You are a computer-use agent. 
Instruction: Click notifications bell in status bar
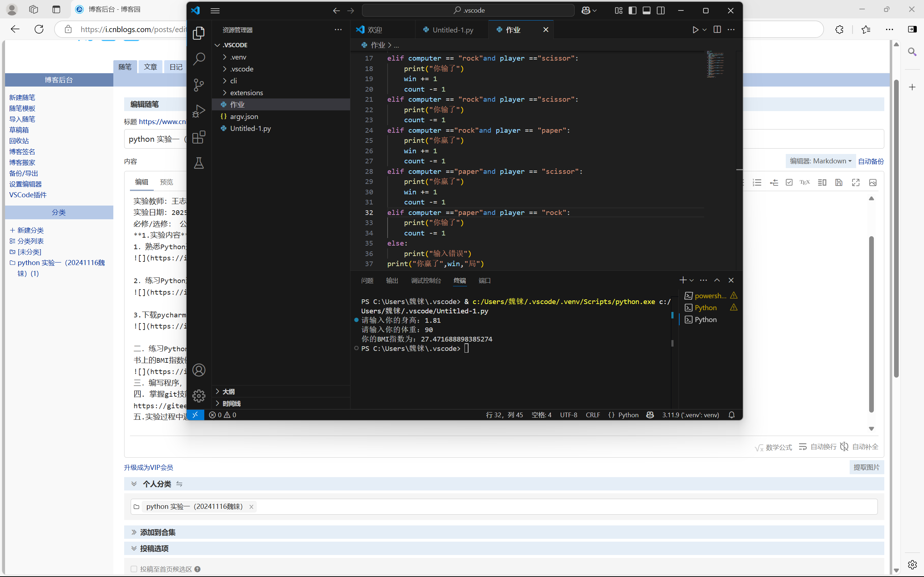click(x=731, y=415)
